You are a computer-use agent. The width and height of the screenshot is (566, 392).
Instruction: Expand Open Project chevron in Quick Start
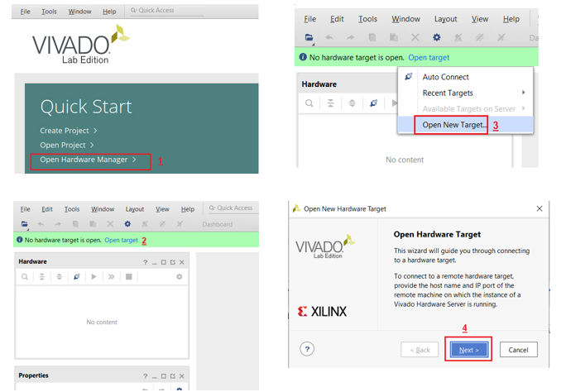pos(92,145)
